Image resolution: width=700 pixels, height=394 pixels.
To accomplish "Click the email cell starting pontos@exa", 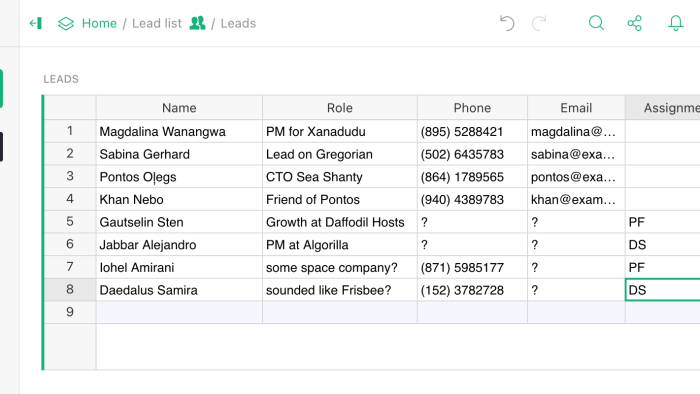I will point(576,177).
